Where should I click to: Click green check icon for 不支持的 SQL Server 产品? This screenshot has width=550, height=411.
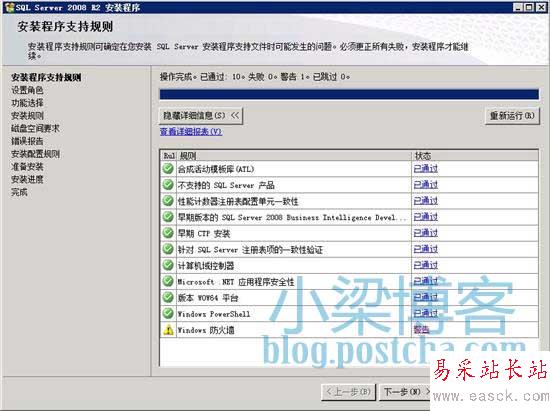[168, 185]
